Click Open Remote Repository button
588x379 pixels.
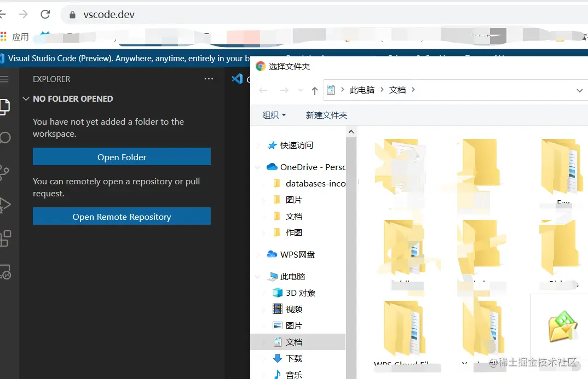tap(122, 216)
